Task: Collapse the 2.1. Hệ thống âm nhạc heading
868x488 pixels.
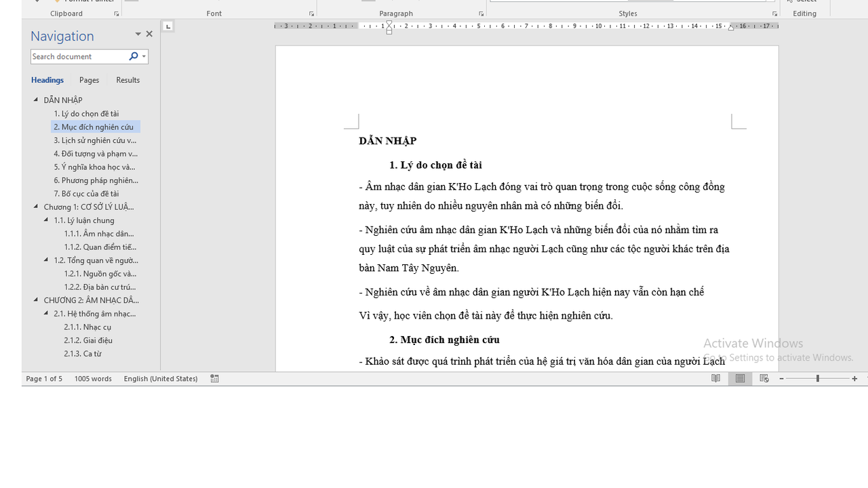Action: pos(46,313)
